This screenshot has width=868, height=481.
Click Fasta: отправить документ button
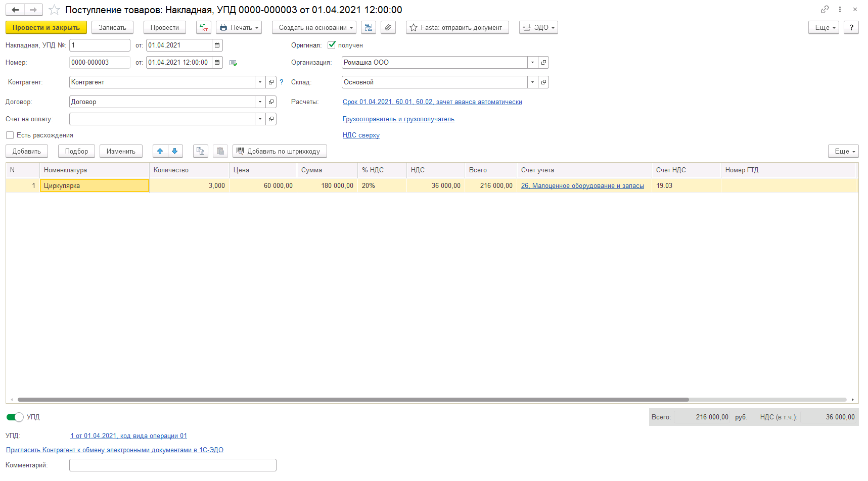pyautogui.click(x=458, y=27)
